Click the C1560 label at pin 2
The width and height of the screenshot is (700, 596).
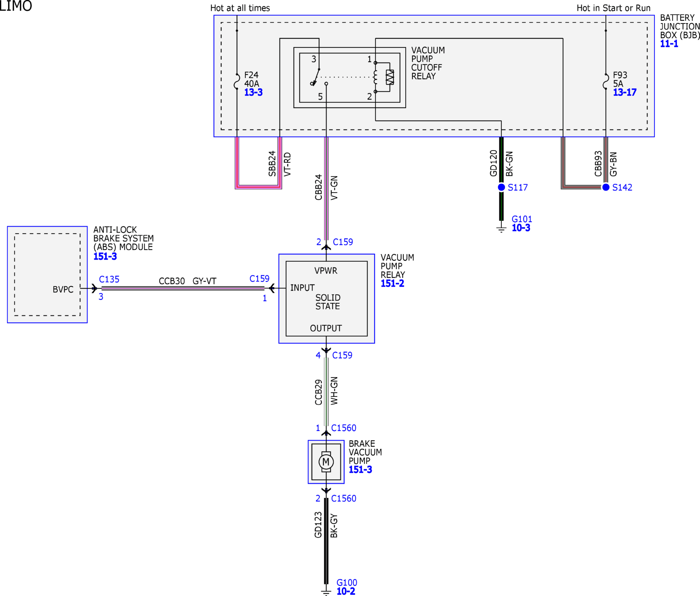tap(343, 498)
